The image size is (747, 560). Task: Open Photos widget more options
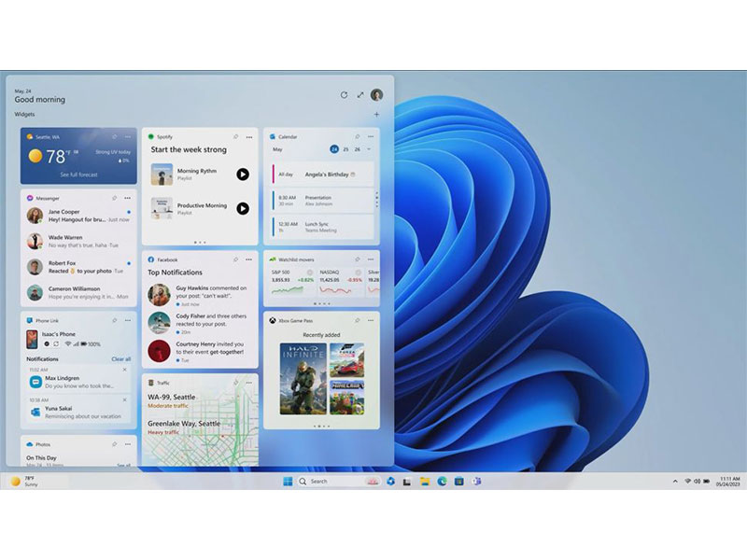click(128, 444)
